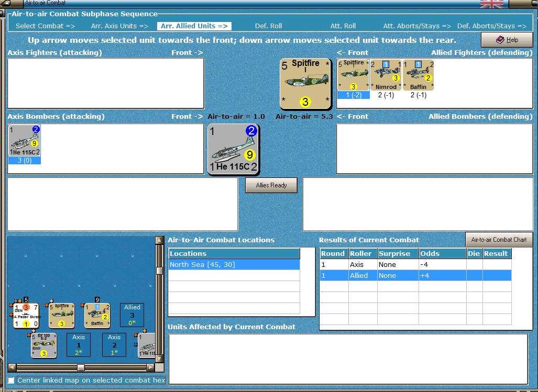The width and height of the screenshot is (538, 392).
Task: Confirm with the Allies Ready button
Action: 271,185
